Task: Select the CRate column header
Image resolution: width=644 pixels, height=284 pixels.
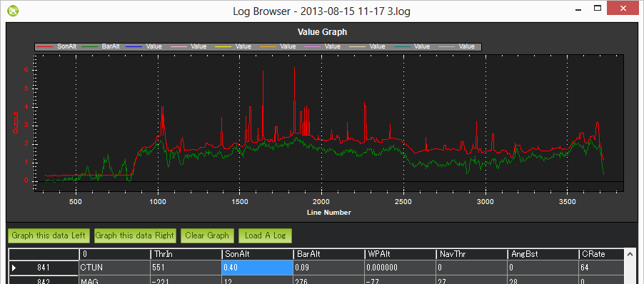Action: 602,255
